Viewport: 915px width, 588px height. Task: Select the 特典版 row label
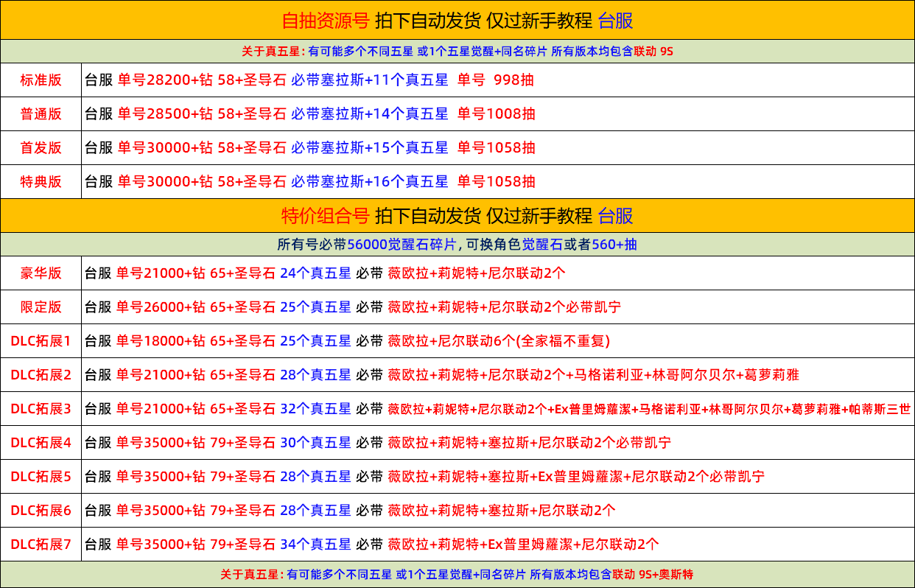(41, 182)
